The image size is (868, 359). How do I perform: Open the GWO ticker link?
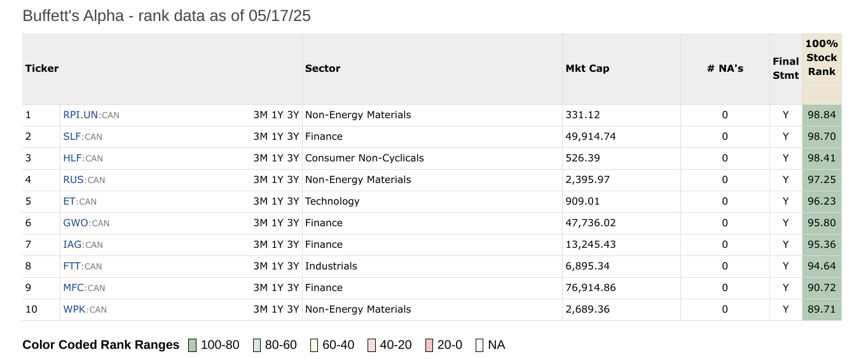tap(76, 223)
